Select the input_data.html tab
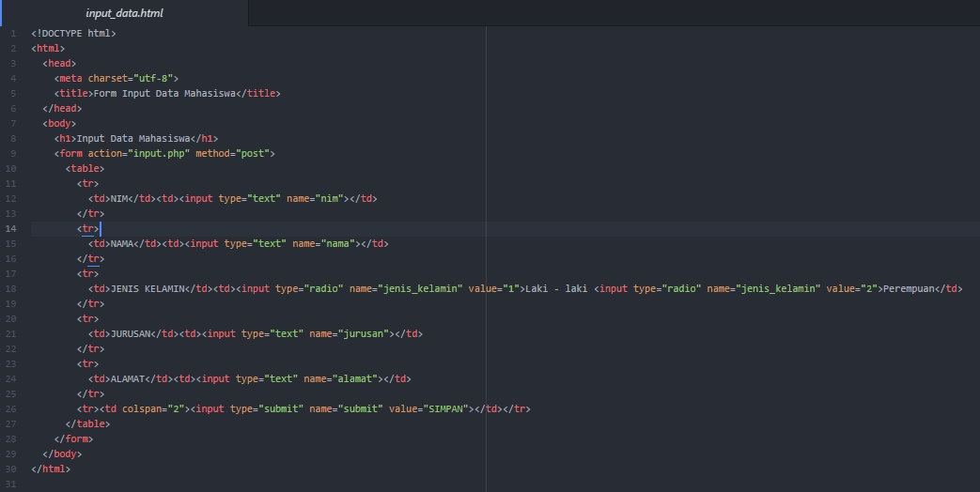980x492 pixels. tap(124, 13)
